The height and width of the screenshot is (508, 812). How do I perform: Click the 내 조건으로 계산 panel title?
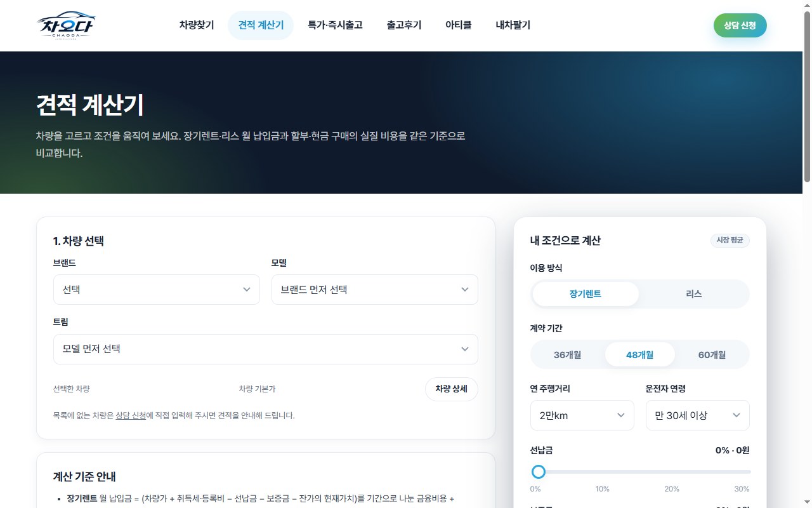565,241
